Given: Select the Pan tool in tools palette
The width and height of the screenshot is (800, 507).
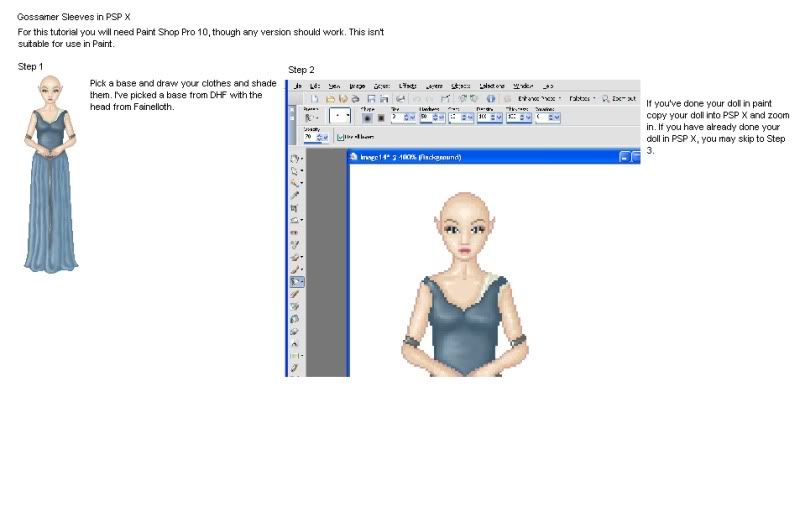Looking at the screenshot, I should (x=294, y=159).
